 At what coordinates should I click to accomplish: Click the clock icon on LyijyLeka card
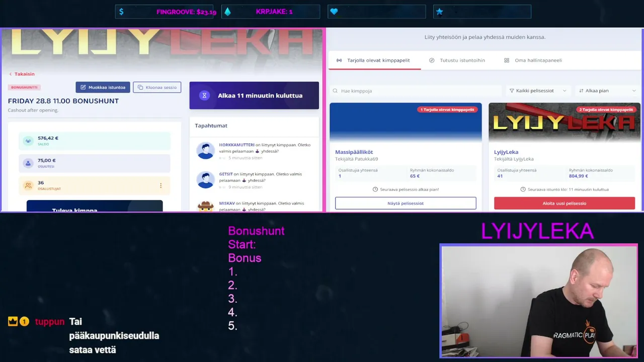[x=523, y=190]
